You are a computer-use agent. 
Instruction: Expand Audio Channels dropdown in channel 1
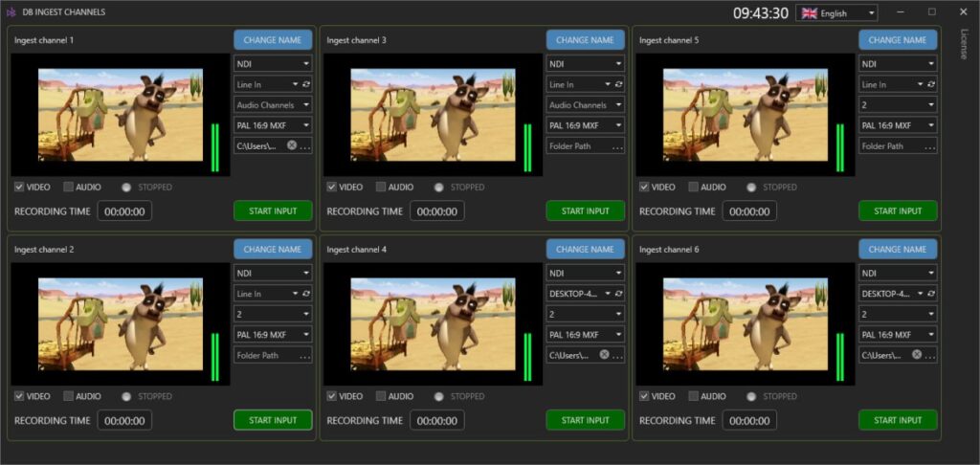(x=273, y=105)
